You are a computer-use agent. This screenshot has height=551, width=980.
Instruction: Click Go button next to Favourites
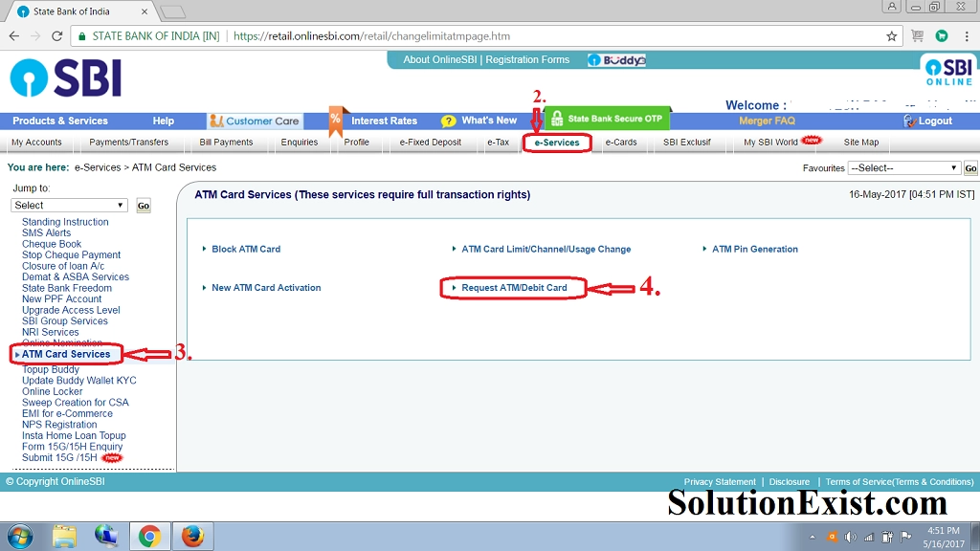(x=970, y=168)
